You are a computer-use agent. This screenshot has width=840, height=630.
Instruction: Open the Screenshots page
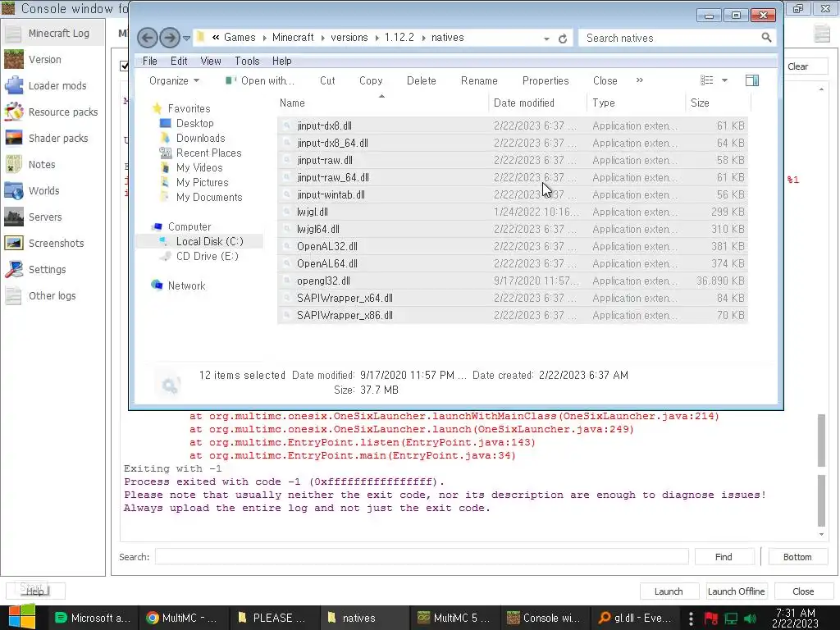point(52,243)
